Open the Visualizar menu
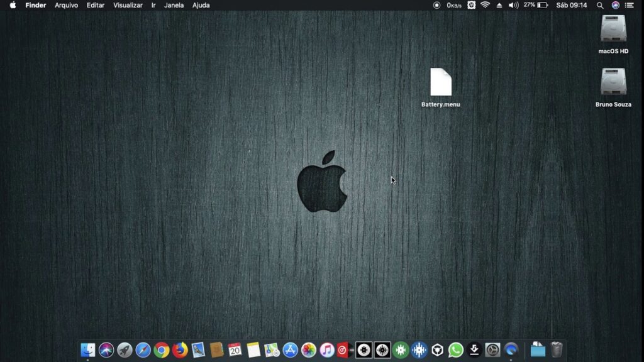Viewport: 644px width, 362px height. 128,5
